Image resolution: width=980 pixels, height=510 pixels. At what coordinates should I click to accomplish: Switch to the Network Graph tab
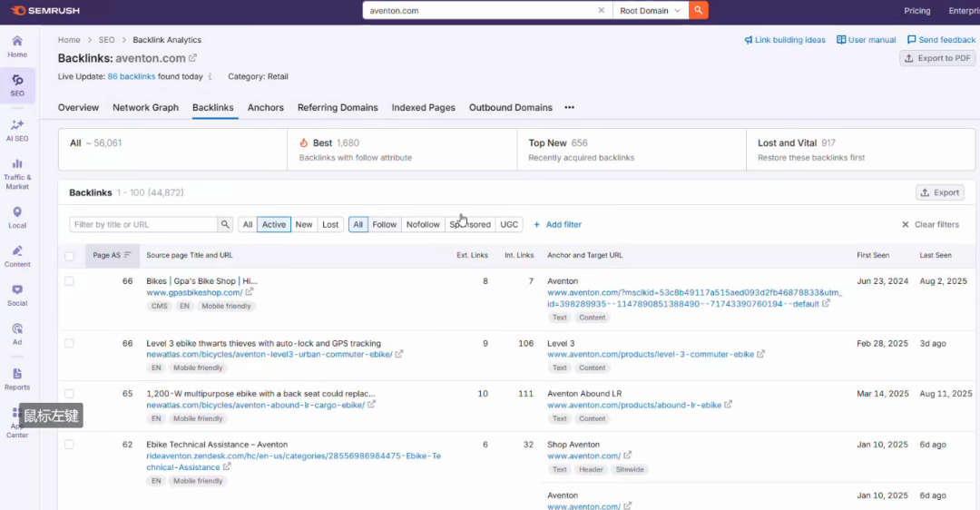145,107
